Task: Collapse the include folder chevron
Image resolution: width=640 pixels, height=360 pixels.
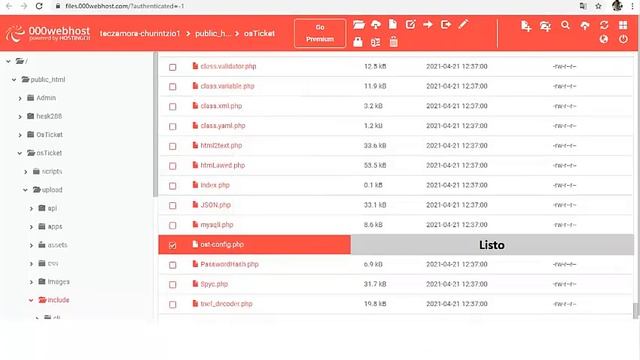Action: [x=31, y=300]
